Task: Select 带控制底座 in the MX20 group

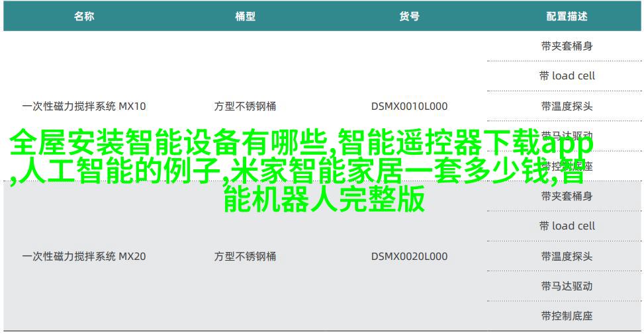Action: pos(567,316)
